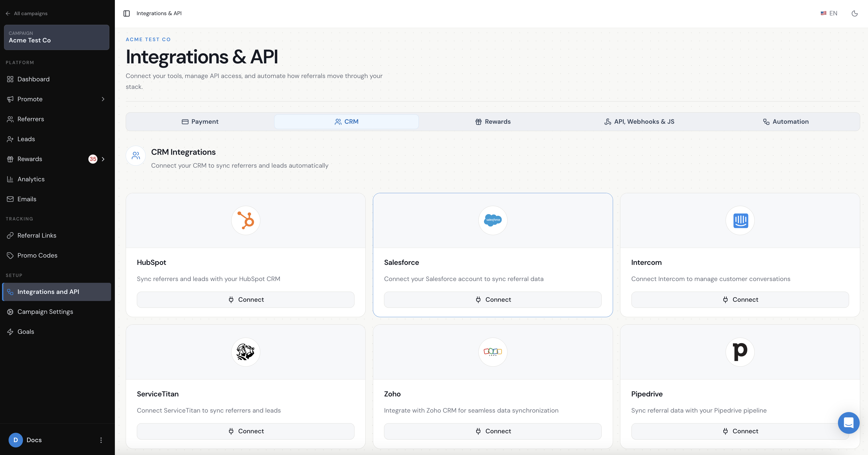Screen dimensions: 868x455
Task: Open the EN language selector
Action: point(829,13)
